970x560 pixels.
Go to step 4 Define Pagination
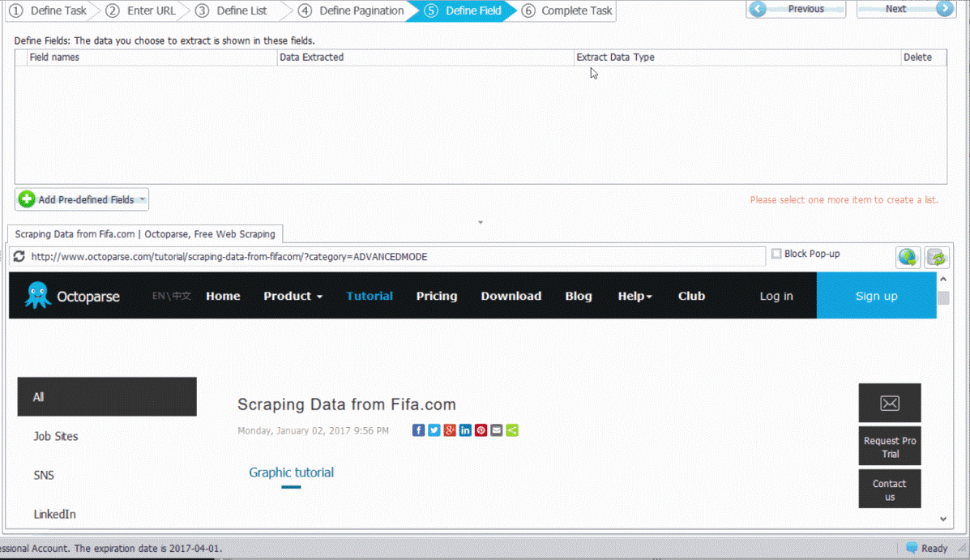point(352,11)
